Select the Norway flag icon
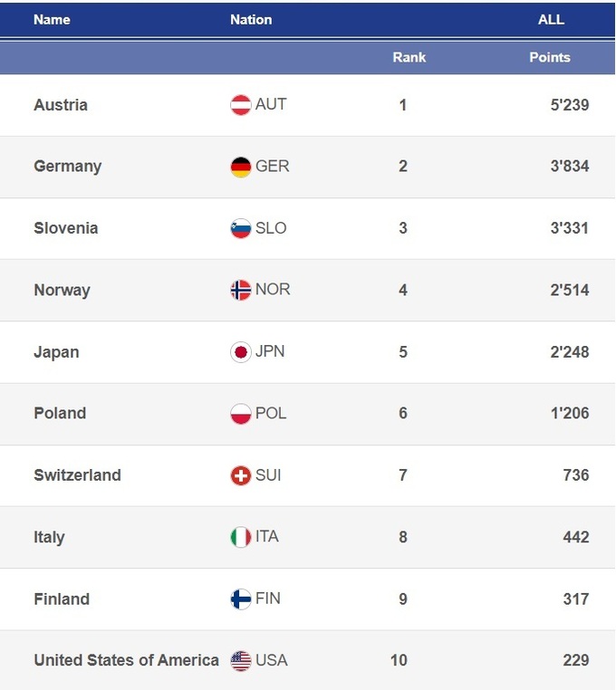The image size is (616, 690). [x=240, y=291]
